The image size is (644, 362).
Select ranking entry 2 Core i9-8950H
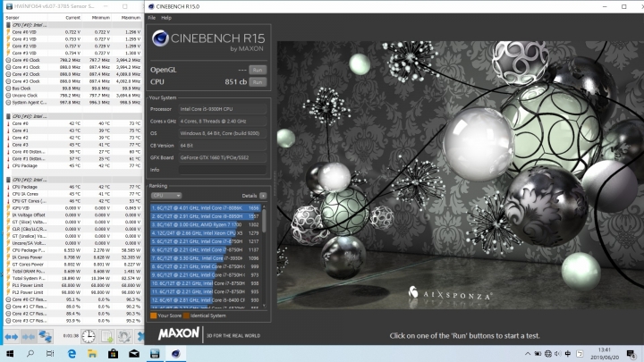pyautogui.click(x=206, y=216)
